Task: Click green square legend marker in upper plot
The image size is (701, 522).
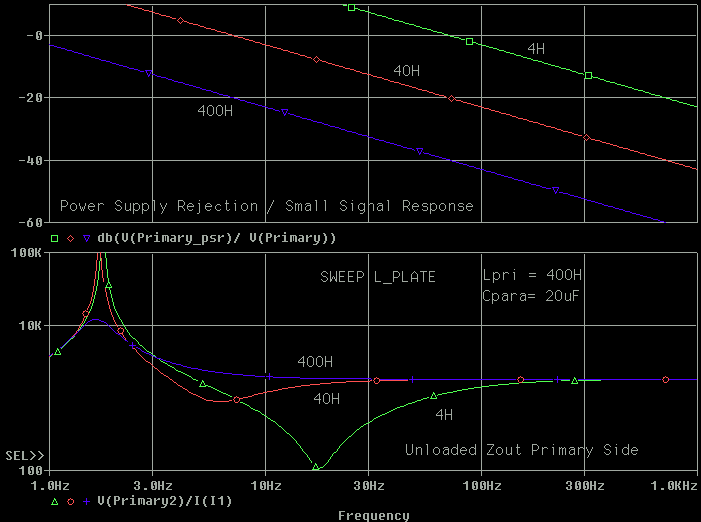Action: click(54, 238)
